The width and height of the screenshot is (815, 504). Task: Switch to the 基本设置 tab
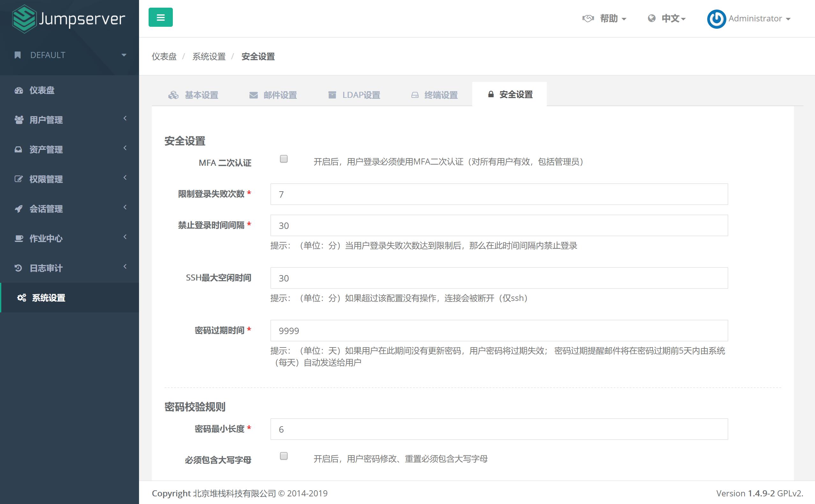(193, 95)
